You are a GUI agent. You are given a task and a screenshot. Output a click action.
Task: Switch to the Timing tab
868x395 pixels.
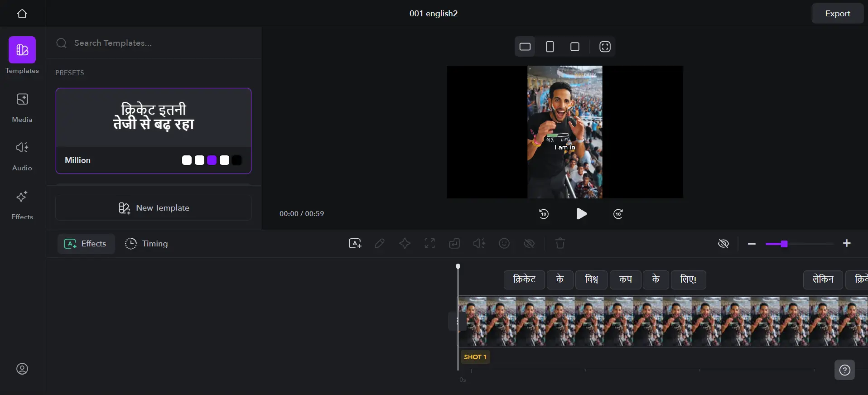tap(146, 244)
